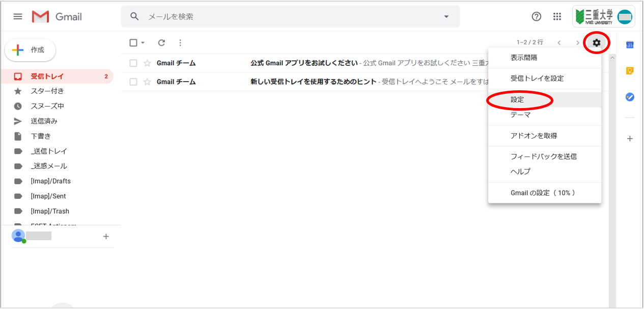The height and width of the screenshot is (309, 644).
Task: Start a new chat with plus icon
Action: (x=106, y=237)
